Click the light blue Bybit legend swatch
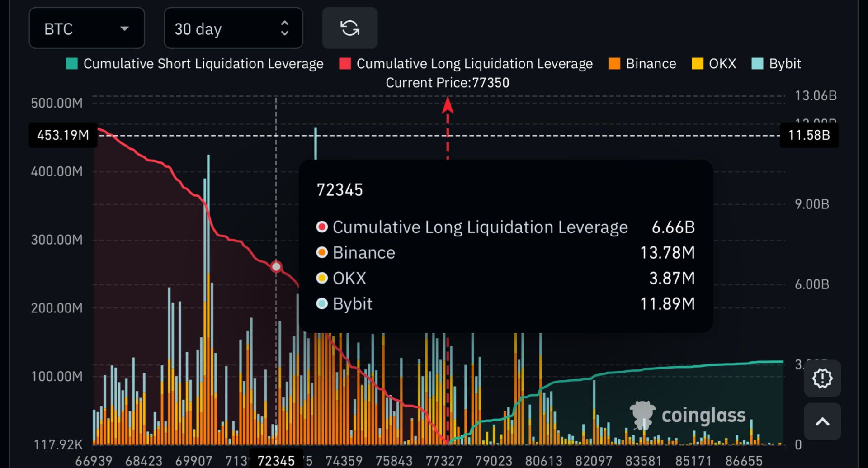The image size is (868, 468). (757, 64)
